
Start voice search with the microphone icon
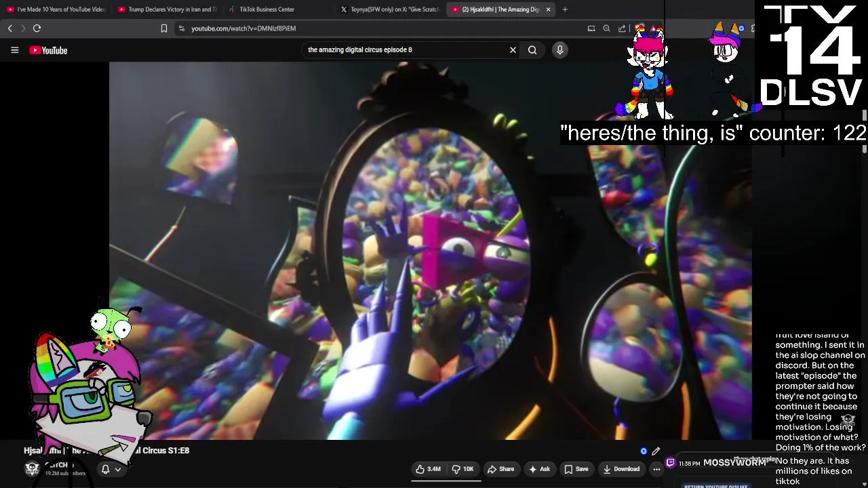point(559,49)
